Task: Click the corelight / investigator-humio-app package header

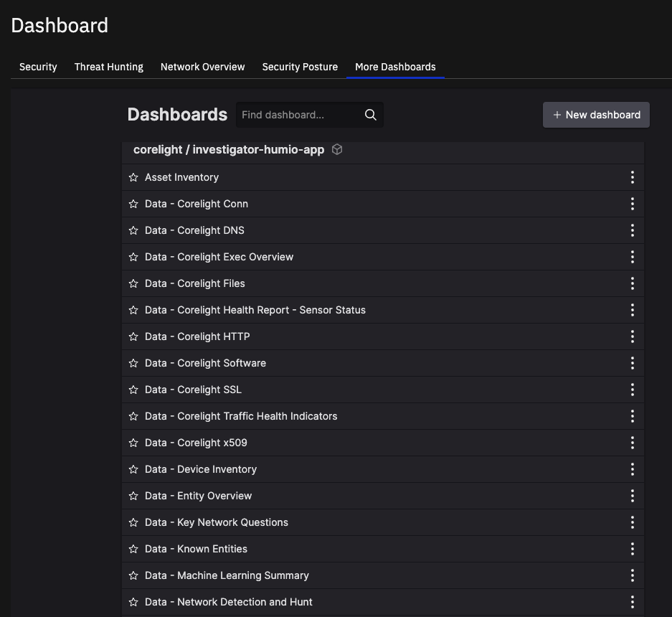Action: tap(229, 150)
